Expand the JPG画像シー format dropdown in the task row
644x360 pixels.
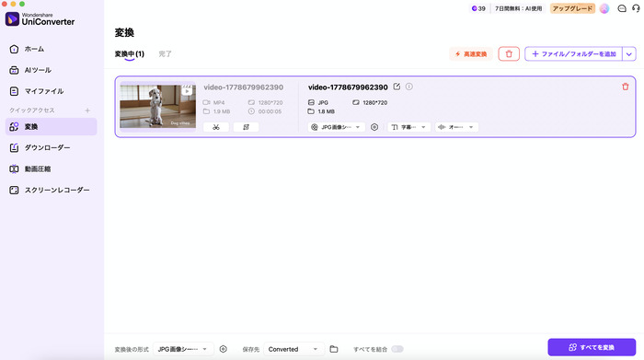pyautogui.click(x=336, y=127)
